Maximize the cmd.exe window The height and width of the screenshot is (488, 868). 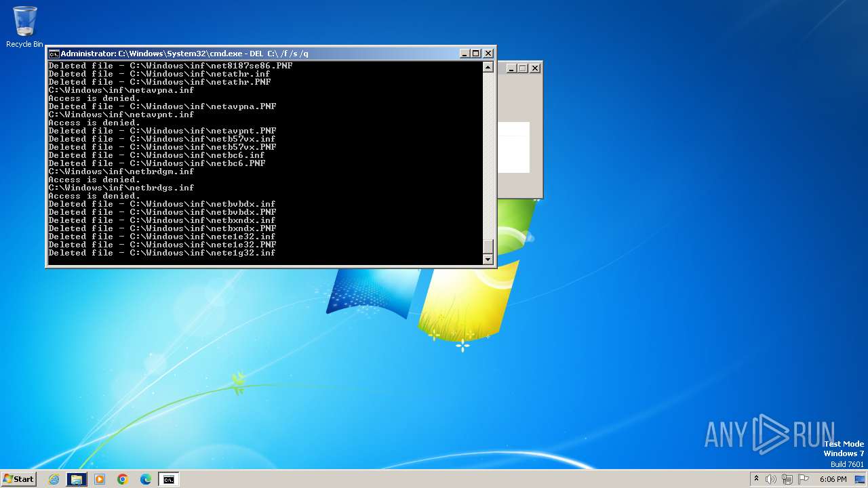tap(476, 54)
